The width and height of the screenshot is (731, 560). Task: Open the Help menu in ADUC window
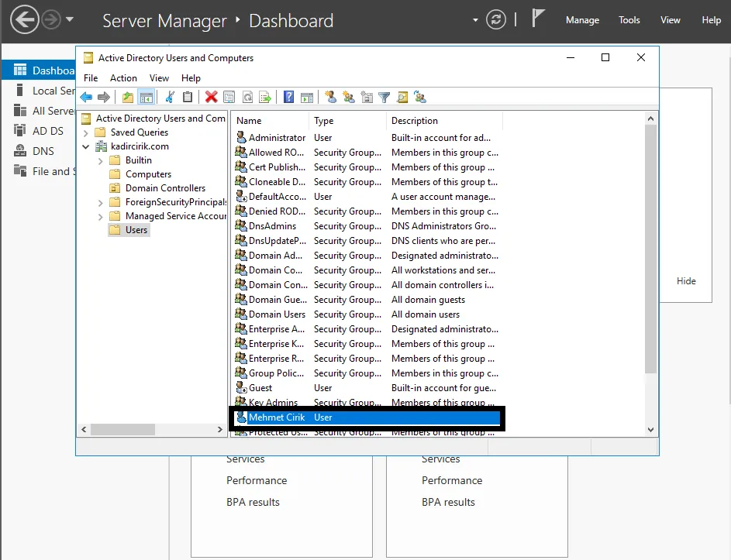pyautogui.click(x=191, y=77)
